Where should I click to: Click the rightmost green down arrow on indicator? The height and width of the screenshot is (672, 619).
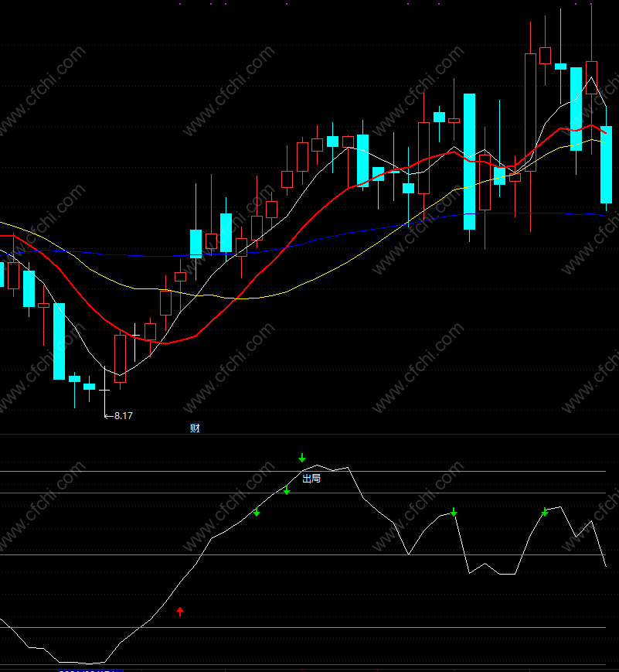pyautogui.click(x=545, y=512)
